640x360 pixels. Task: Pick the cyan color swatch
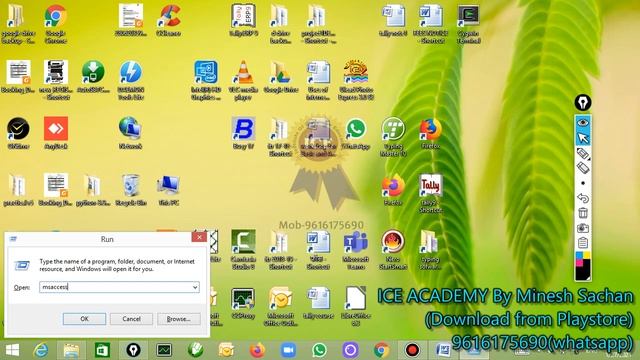tap(579, 256)
